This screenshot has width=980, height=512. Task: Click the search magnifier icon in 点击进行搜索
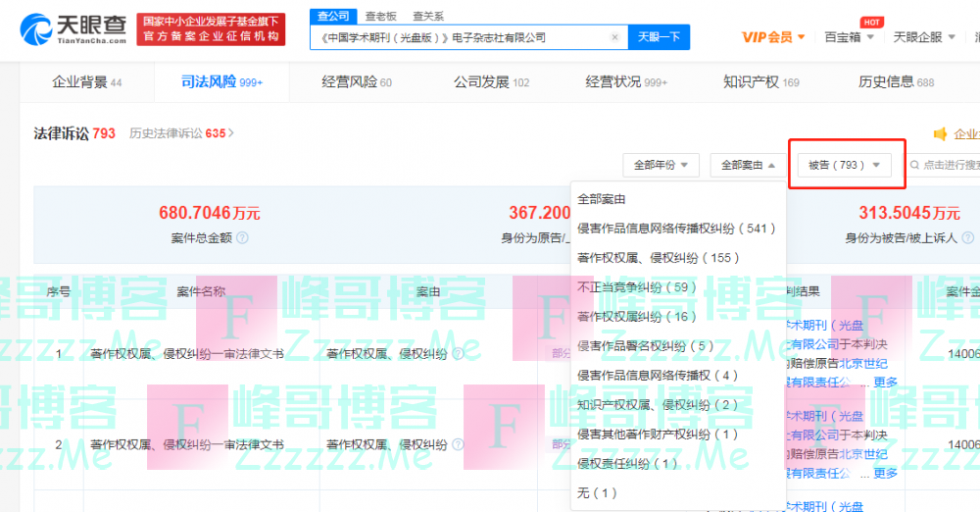click(x=915, y=165)
